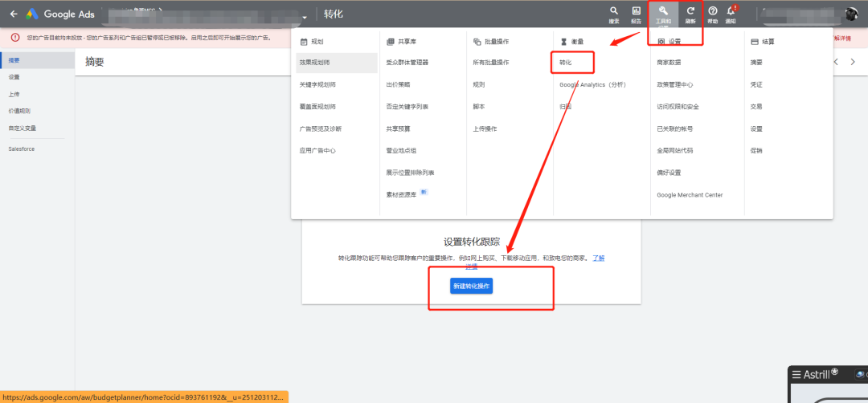Open search via the magnifier icon
The height and width of the screenshot is (403, 868).
[614, 11]
